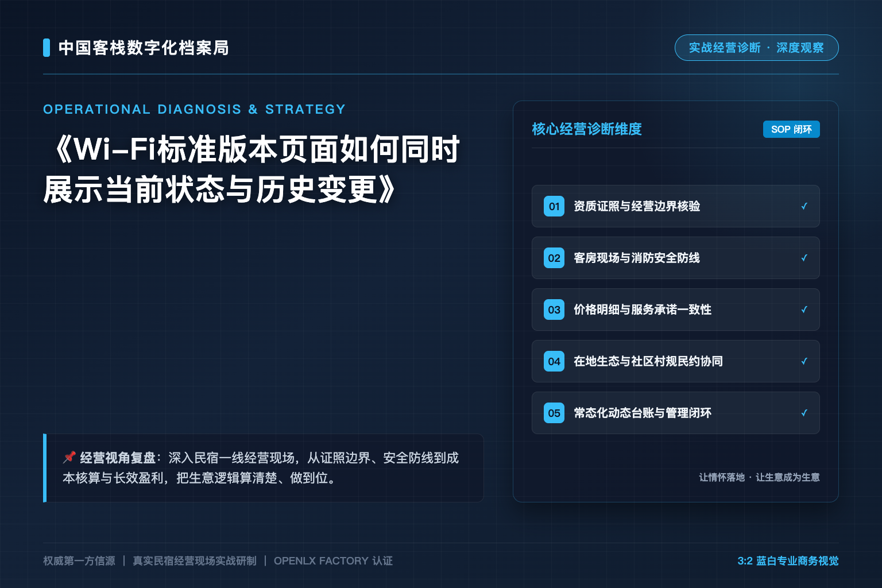Click the checkmark on 在地生态与社区村规民约协同 row

(x=804, y=361)
